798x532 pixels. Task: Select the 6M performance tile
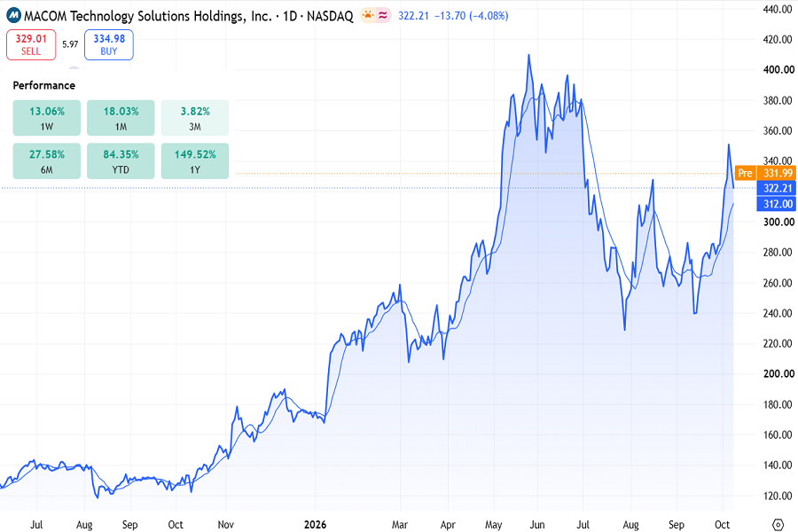coord(47,161)
